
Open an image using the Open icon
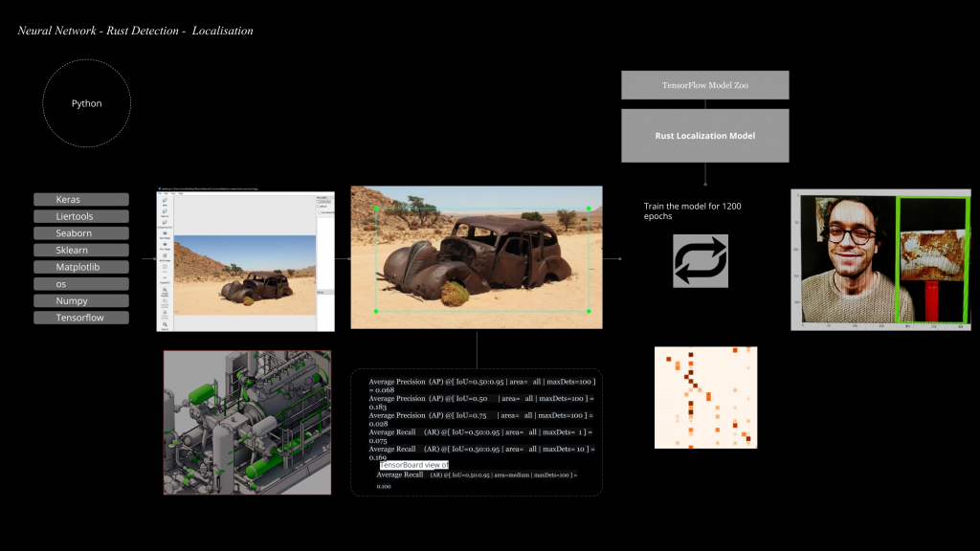click(165, 201)
